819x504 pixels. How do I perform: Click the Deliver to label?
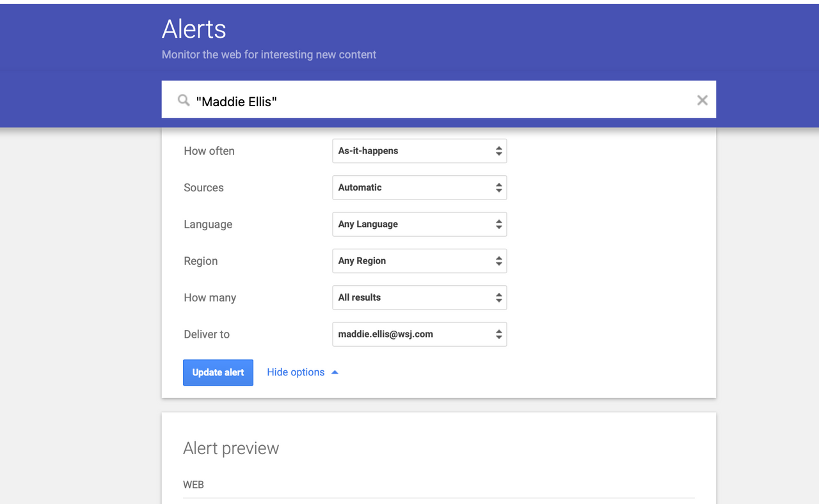click(x=207, y=334)
